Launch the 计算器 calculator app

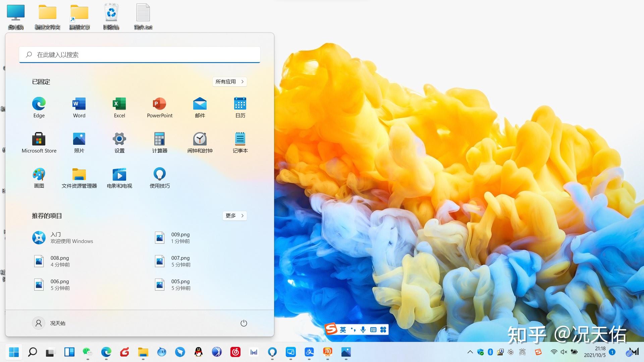160,143
